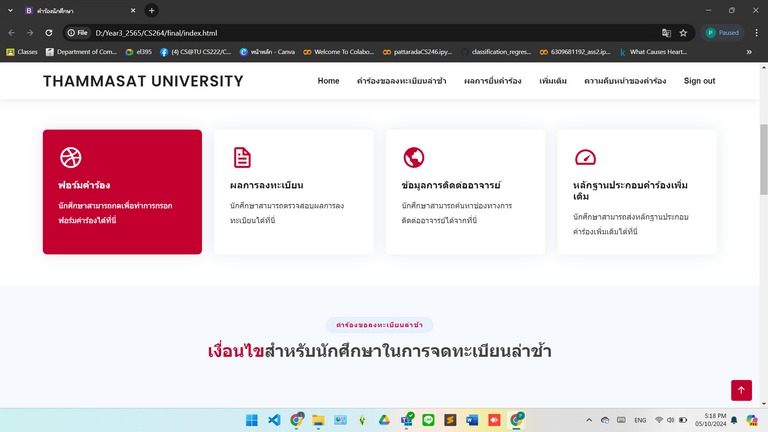This screenshot has height=432, width=768.
Task: Open the THAMMASAT UNIVERSITY logo link
Action: (x=143, y=81)
